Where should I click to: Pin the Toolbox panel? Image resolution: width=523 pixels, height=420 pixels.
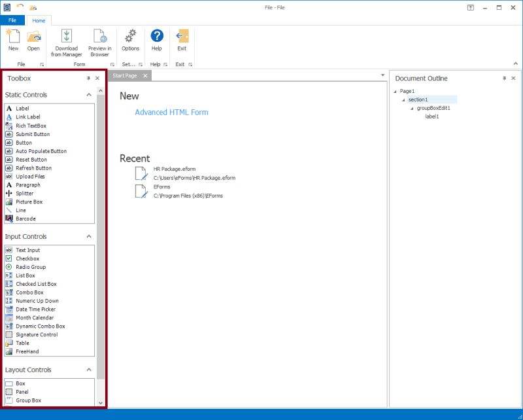coord(88,78)
